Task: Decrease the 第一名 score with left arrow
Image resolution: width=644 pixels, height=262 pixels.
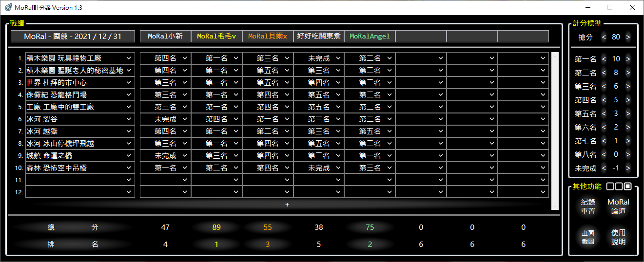Action: [604, 59]
